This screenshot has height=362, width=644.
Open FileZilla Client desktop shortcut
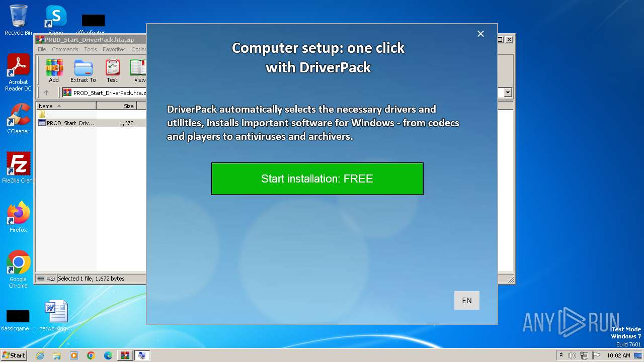pos(18,167)
